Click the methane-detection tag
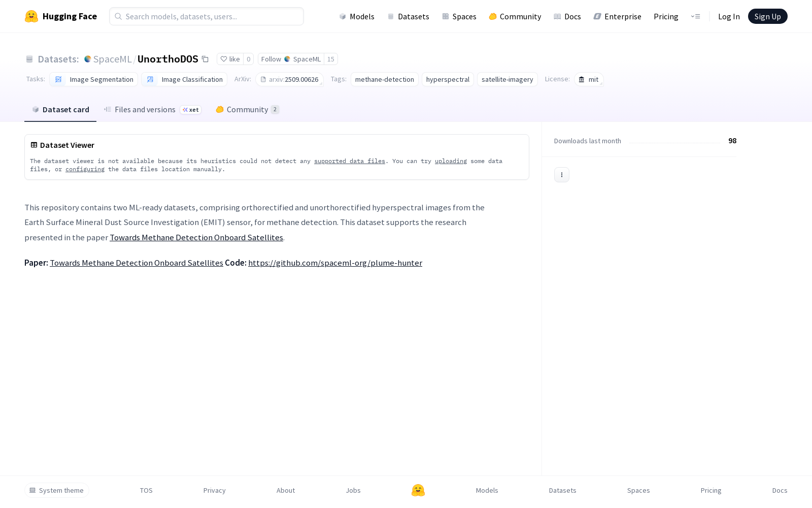This screenshot has width=812, height=508. click(385, 79)
